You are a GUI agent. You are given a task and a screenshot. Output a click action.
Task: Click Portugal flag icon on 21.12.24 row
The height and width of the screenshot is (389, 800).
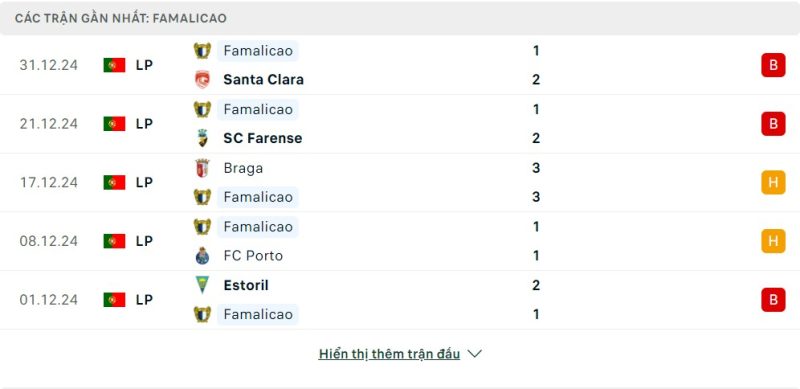click(114, 124)
